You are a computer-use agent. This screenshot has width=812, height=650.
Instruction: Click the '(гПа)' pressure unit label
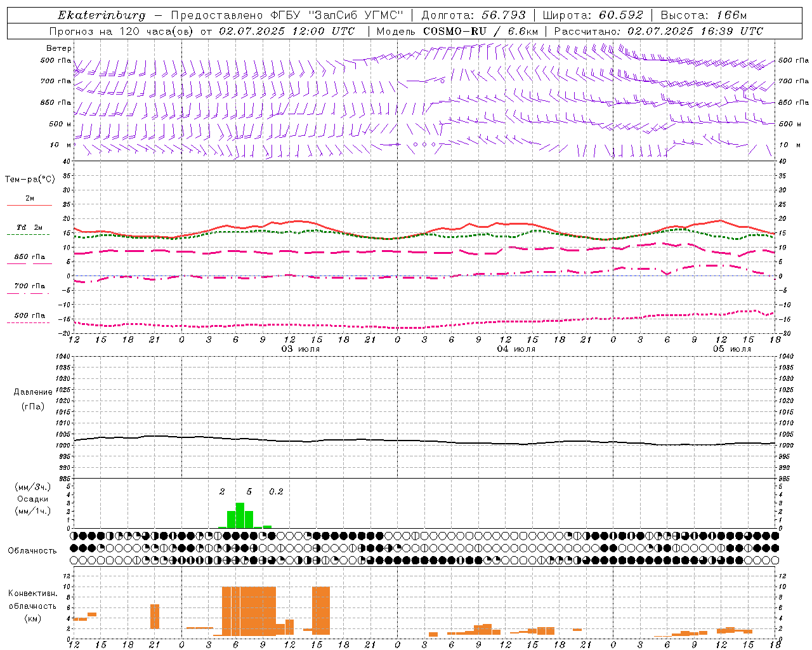34,407
